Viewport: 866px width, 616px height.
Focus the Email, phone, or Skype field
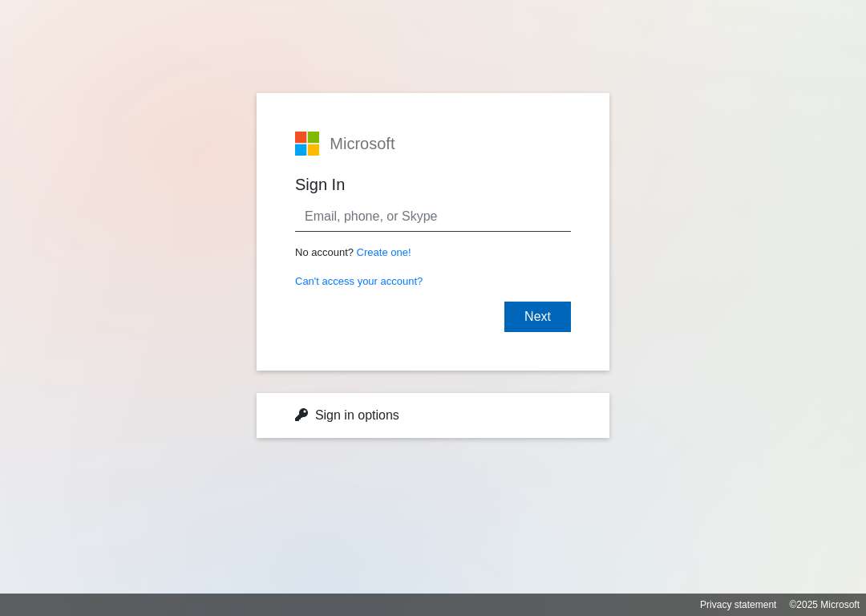coord(433,217)
